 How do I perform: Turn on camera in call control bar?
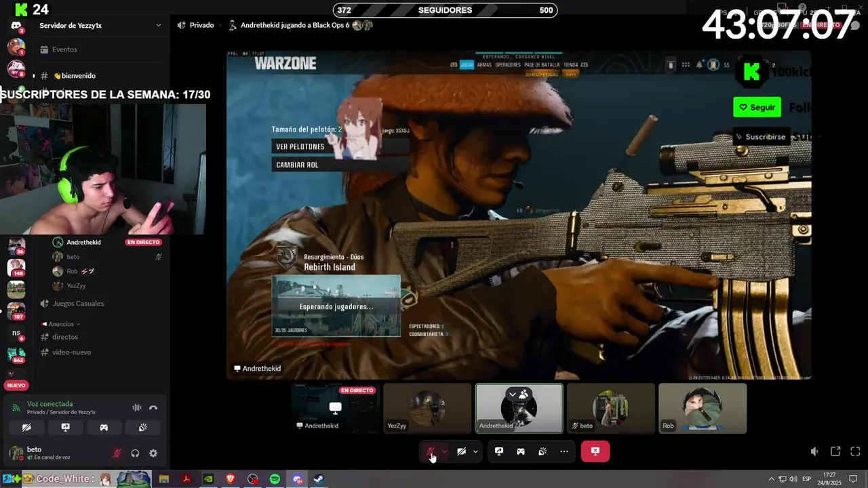461,451
